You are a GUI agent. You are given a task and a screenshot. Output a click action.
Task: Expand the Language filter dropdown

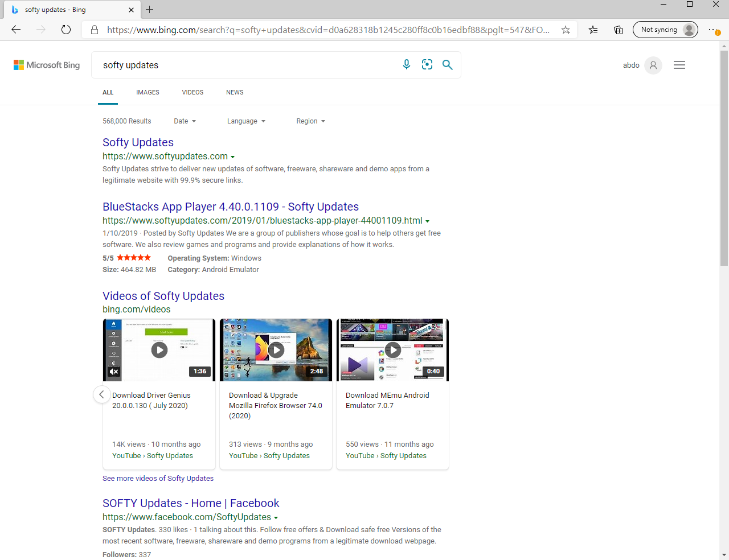tap(246, 121)
